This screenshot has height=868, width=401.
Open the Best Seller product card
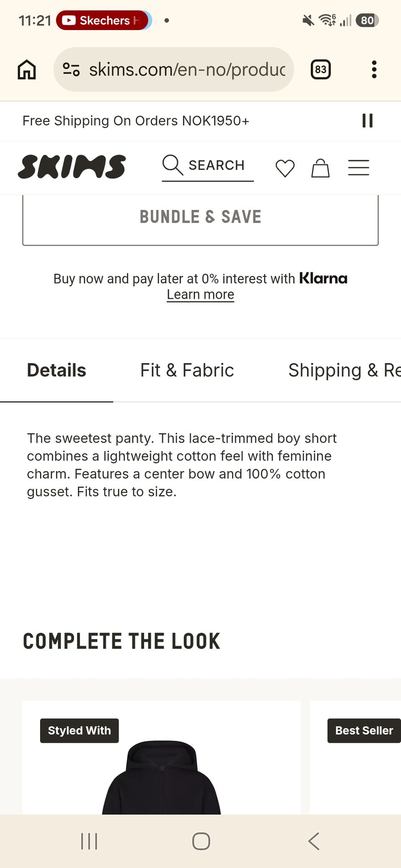tap(355, 758)
